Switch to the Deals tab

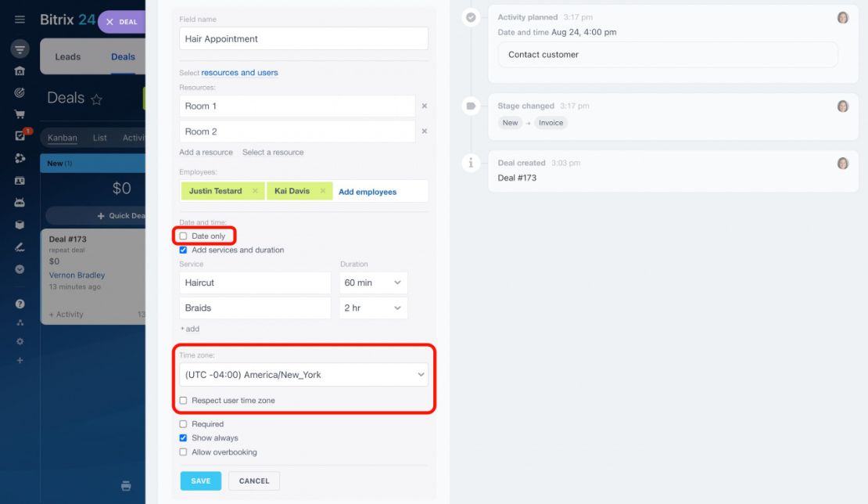(x=123, y=56)
